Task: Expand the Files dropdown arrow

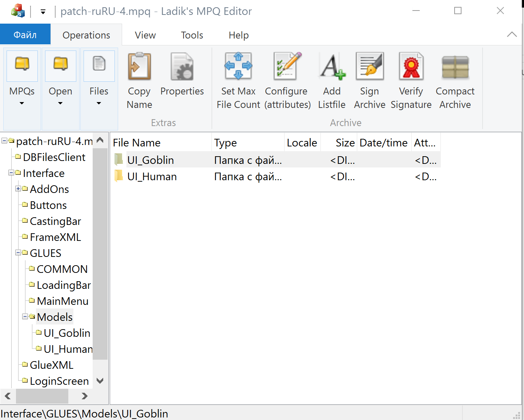Action: pyautogui.click(x=99, y=103)
